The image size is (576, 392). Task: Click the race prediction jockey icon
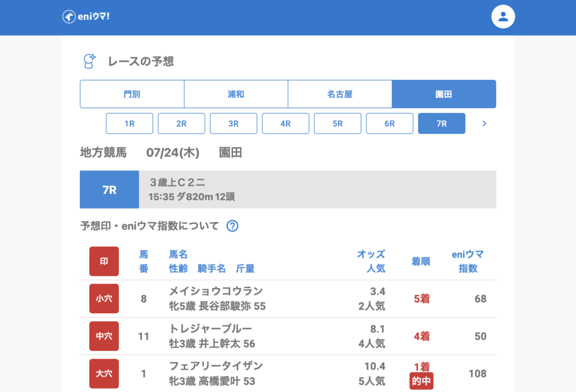coord(89,61)
